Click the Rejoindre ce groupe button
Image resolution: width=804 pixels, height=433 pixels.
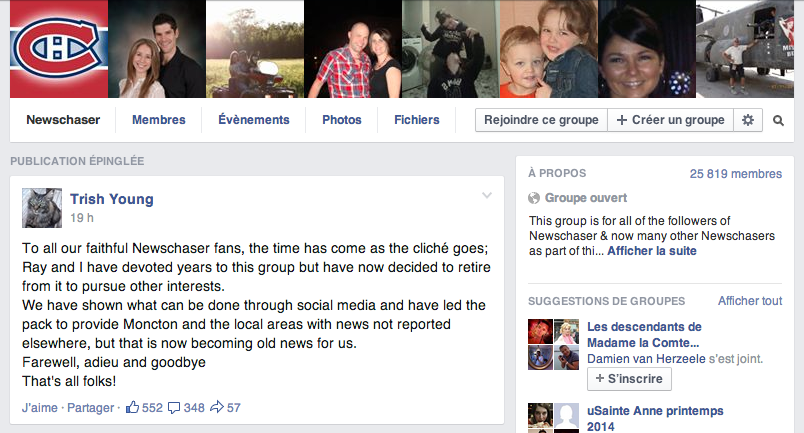pyautogui.click(x=541, y=120)
